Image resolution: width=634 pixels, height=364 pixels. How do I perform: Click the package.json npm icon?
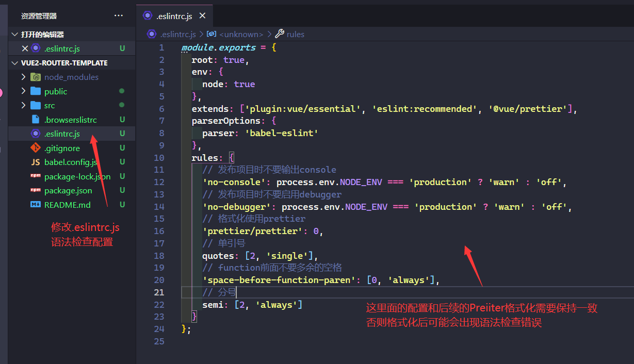coord(36,190)
